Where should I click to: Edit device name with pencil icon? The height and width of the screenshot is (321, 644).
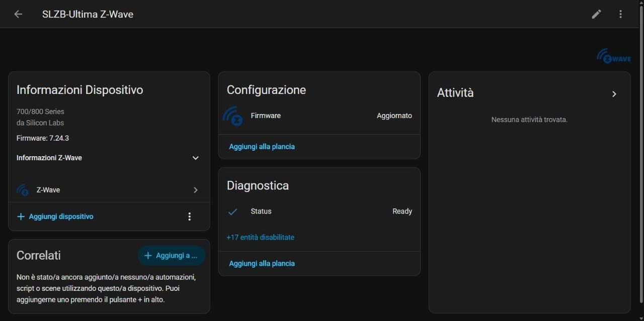pos(596,14)
